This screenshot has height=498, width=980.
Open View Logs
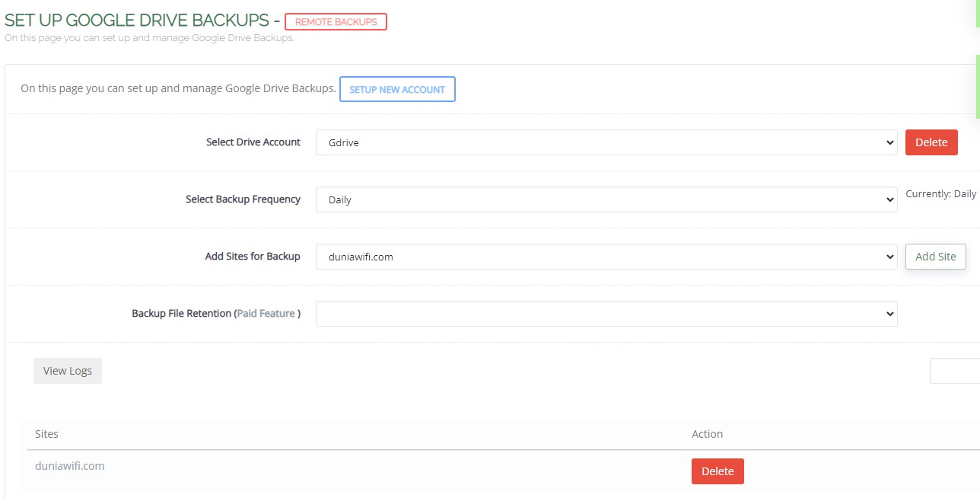(x=67, y=371)
